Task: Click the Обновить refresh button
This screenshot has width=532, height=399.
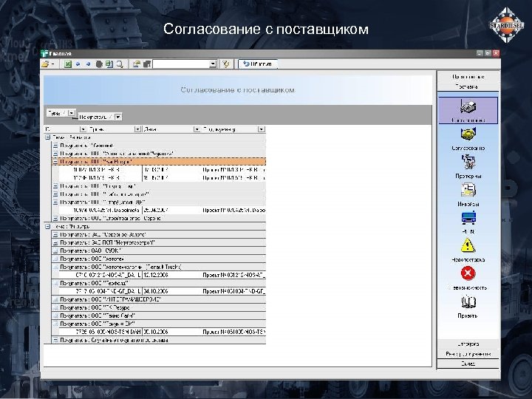Action: (258, 64)
